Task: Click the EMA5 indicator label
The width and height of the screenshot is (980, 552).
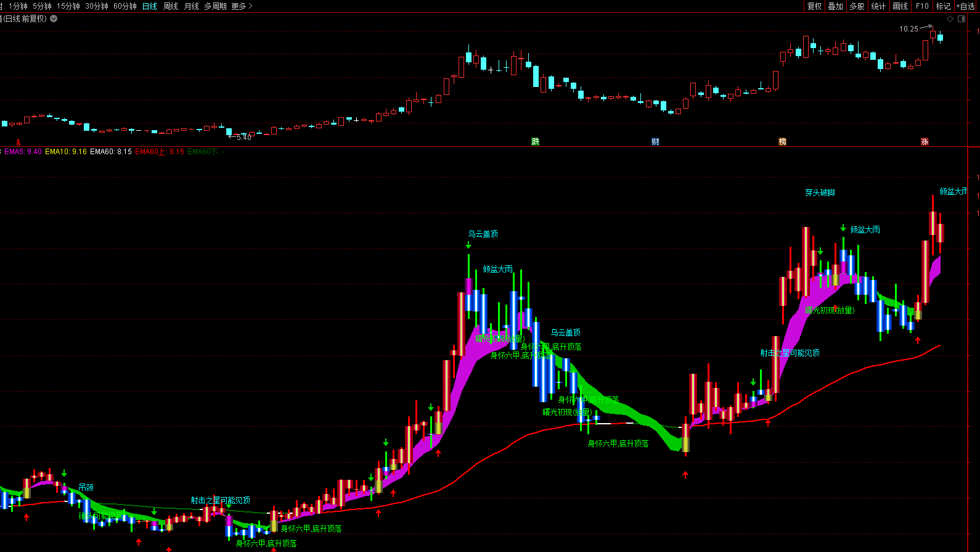Action: pyautogui.click(x=23, y=152)
